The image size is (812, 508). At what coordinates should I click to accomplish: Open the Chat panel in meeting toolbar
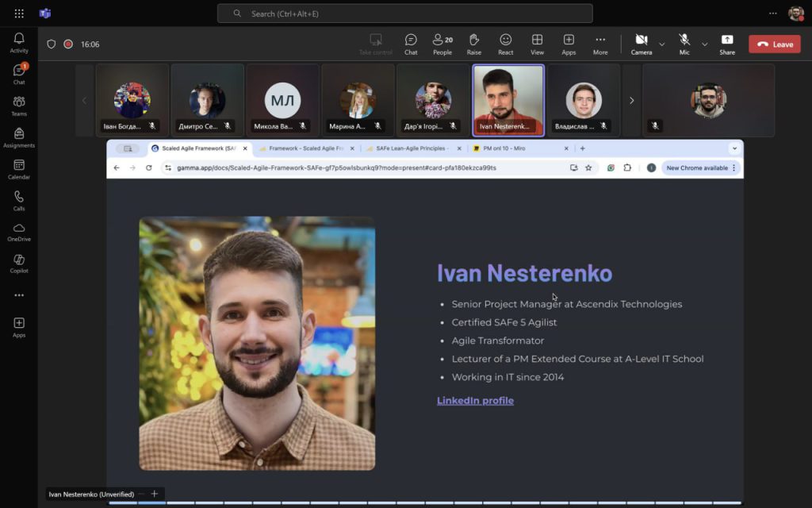[411, 44]
